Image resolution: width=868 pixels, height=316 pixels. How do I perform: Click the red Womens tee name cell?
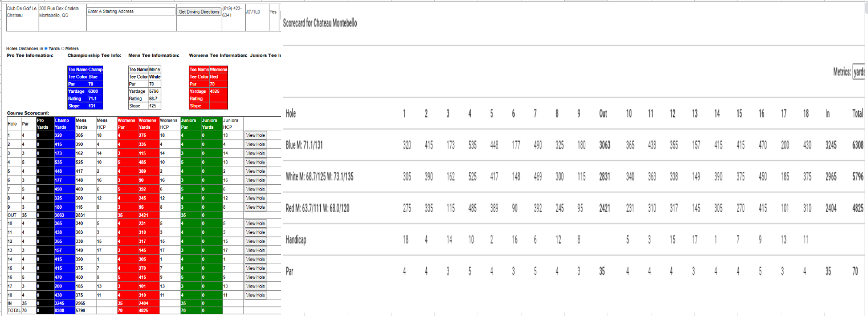tap(218, 70)
